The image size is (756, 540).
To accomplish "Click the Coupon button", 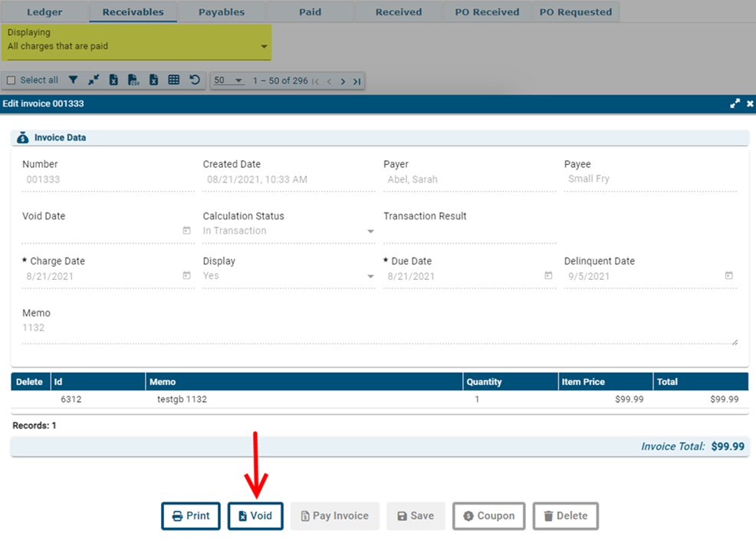I will 488,516.
